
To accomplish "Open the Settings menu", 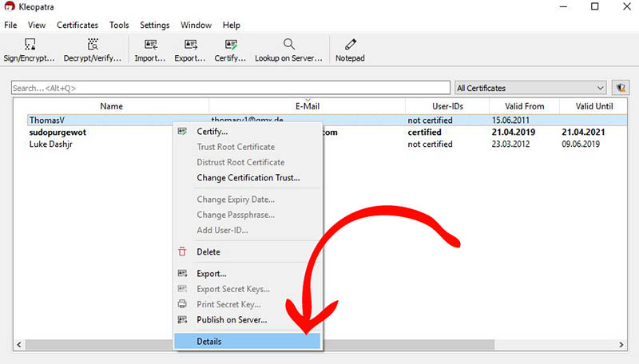I will (x=154, y=25).
